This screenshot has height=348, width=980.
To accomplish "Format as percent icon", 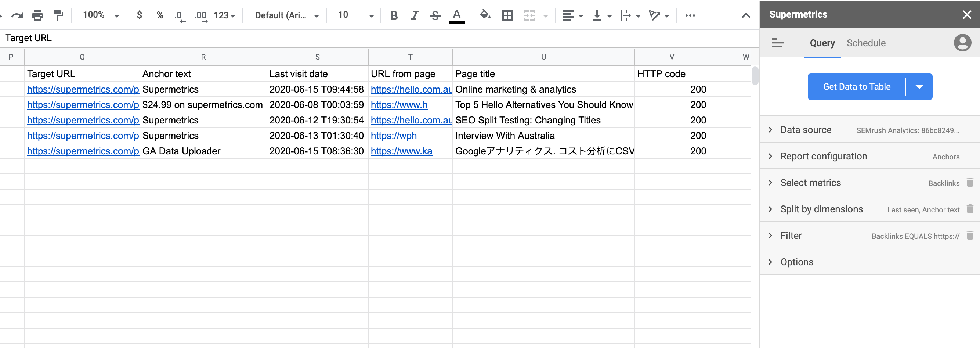I will (x=160, y=15).
